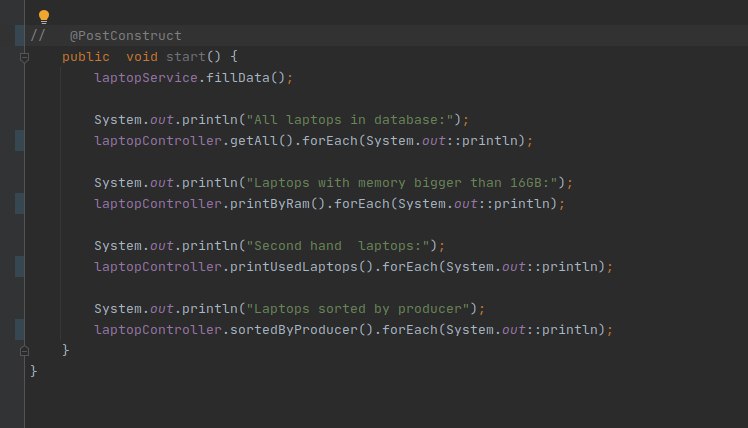Click forEach on the printUsedLaptops line
748x428 pixels.
click(410, 267)
